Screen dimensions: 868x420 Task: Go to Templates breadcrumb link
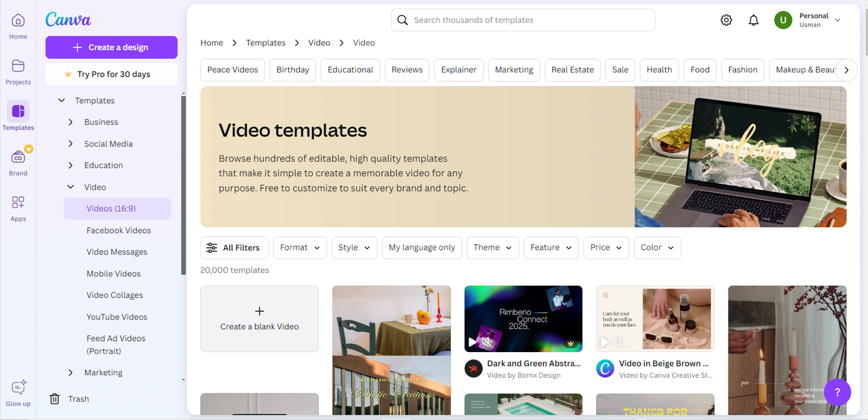click(266, 43)
